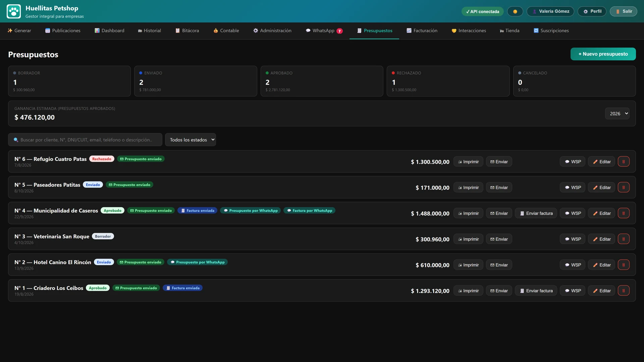644x362 pixels.
Task: Click the Borrador badge on Veterinaria San Roque
Action: 103,236
